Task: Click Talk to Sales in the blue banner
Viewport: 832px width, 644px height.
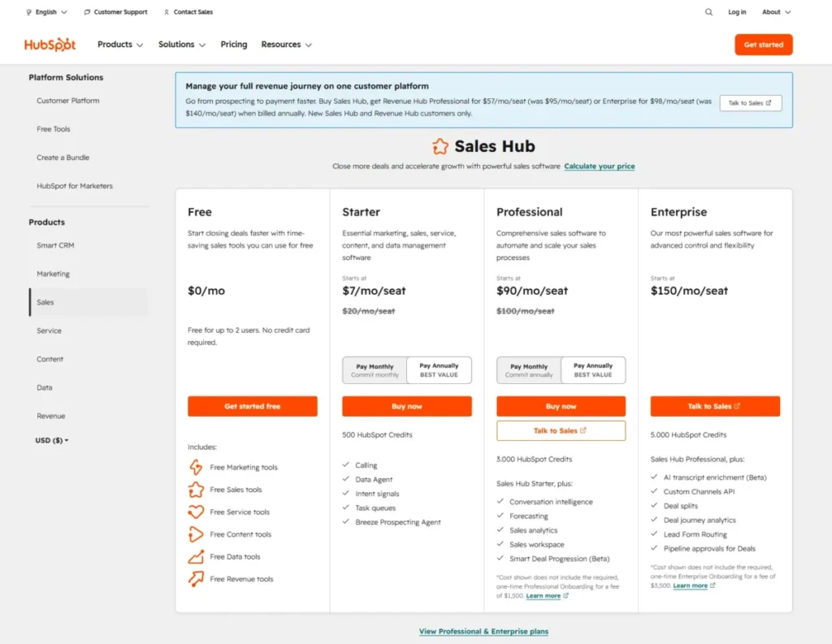Action: [750, 103]
